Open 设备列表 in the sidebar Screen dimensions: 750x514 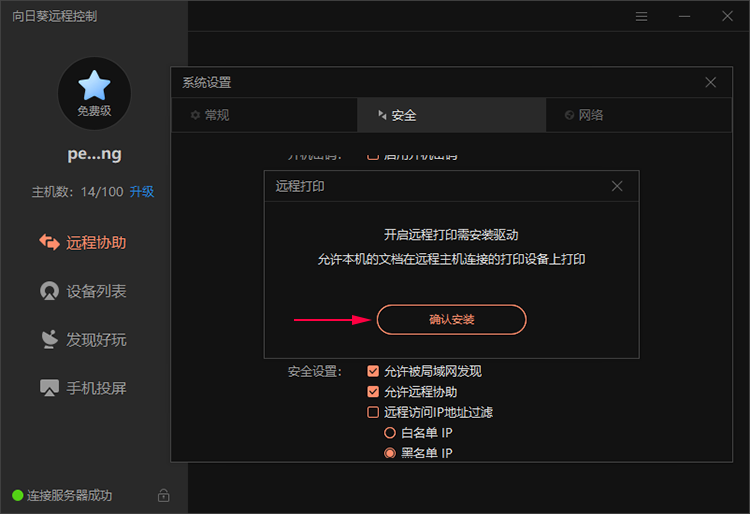(x=83, y=291)
